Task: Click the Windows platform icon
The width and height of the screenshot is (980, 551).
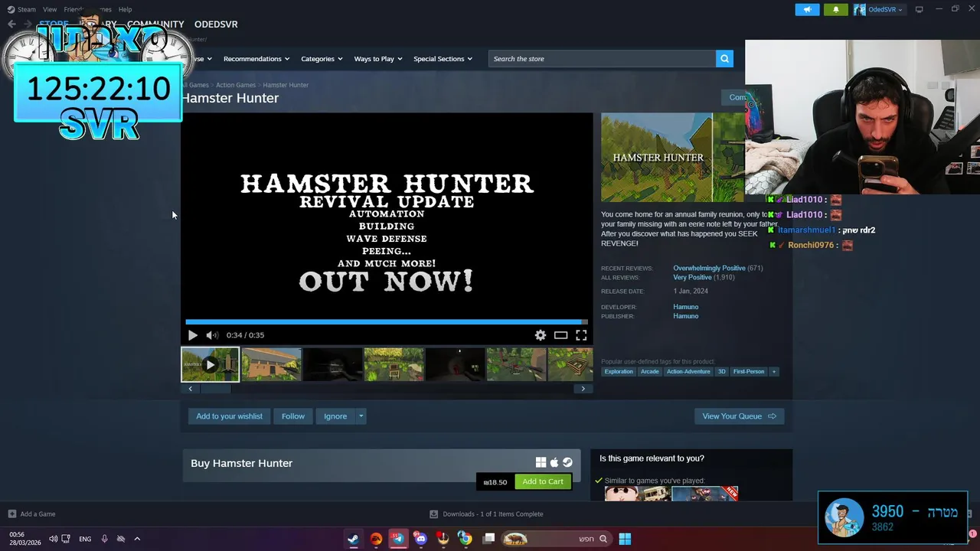Action: pos(541,462)
